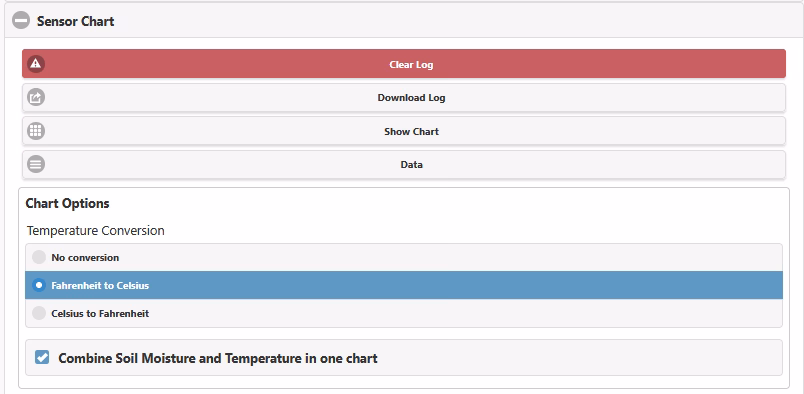Select the No conversion radio button

[x=39, y=257]
